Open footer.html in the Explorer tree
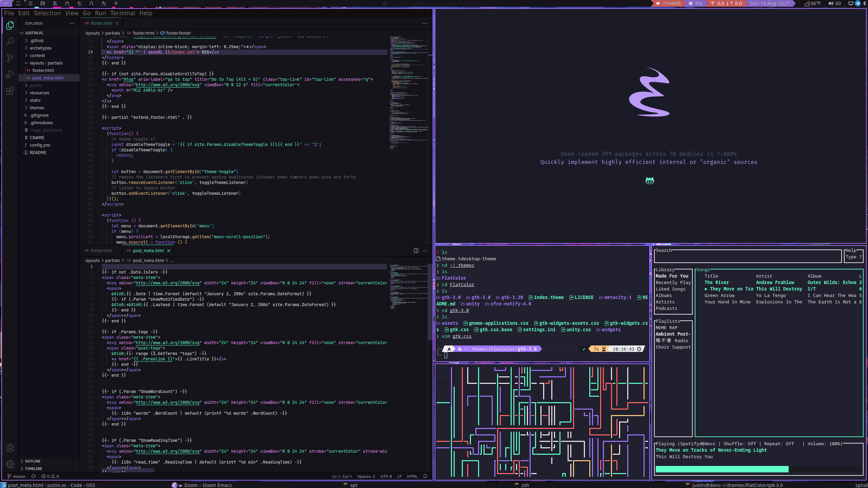 [x=43, y=71]
